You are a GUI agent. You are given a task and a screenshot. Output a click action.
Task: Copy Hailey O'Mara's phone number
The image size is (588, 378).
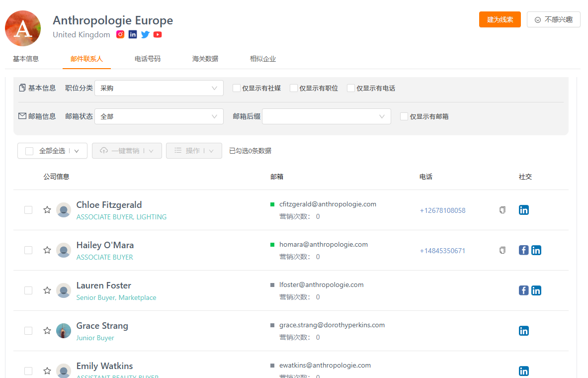(x=503, y=250)
